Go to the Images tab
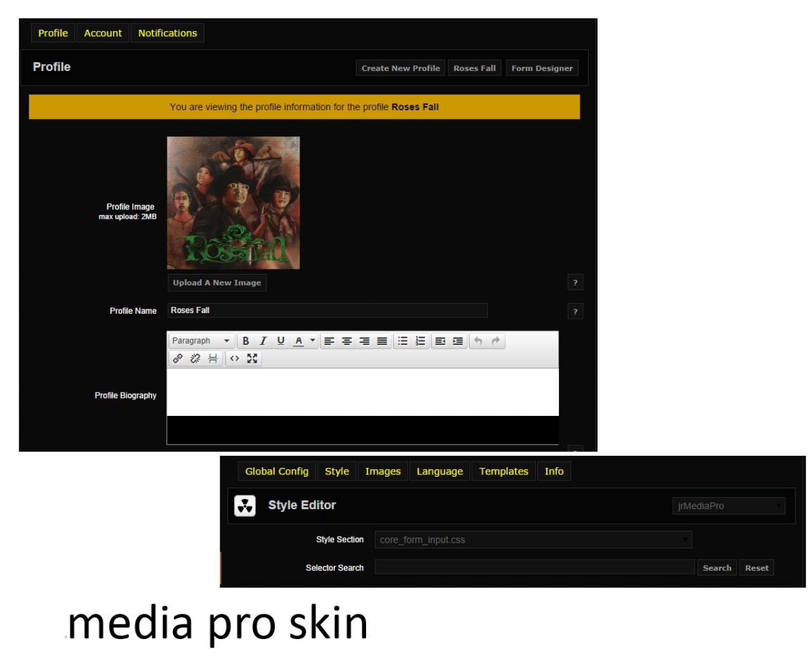The width and height of the screenshot is (812, 660). point(383,471)
